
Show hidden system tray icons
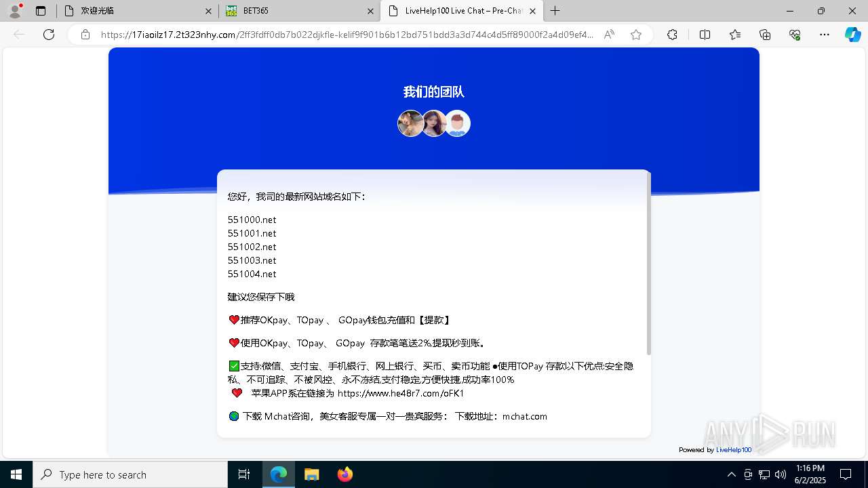click(731, 474)
